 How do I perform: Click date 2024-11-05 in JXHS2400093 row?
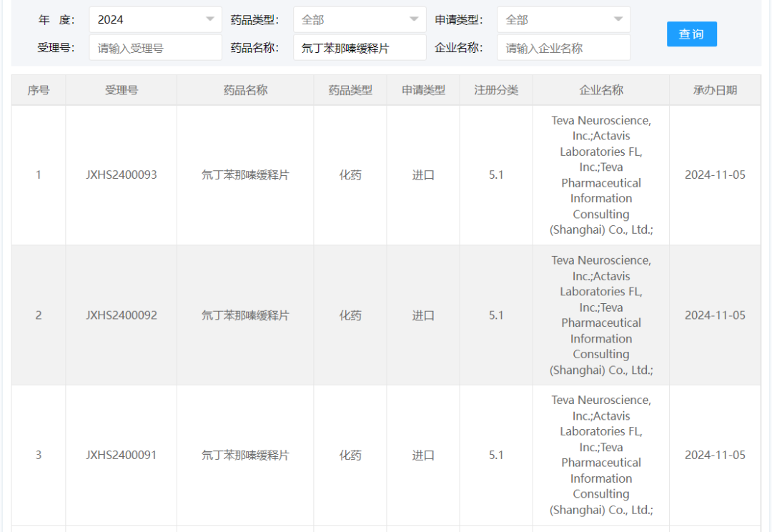(x=715, y=175)
